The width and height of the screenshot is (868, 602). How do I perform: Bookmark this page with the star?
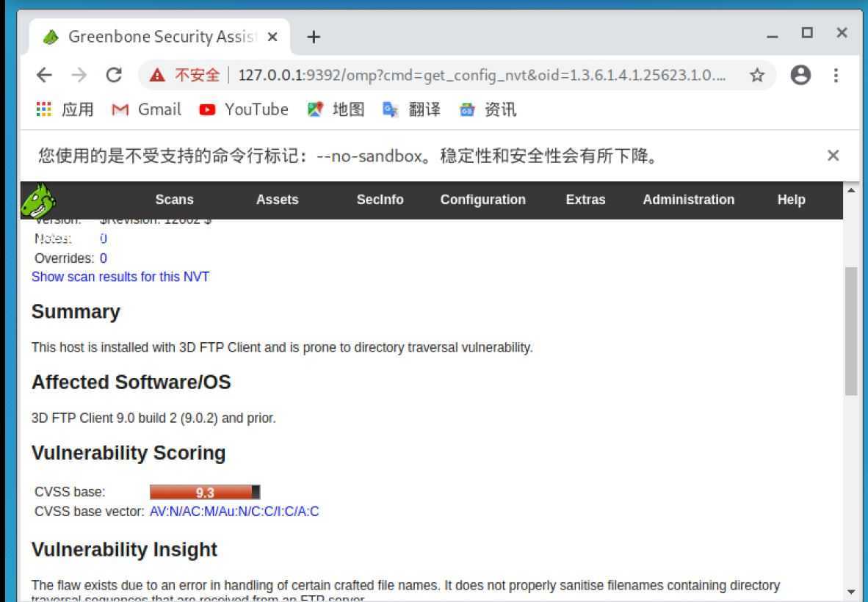point(756,75)
